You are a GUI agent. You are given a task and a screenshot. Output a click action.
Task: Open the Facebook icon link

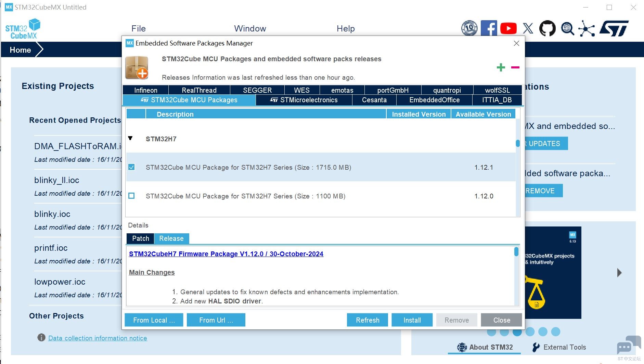point(489,28)
